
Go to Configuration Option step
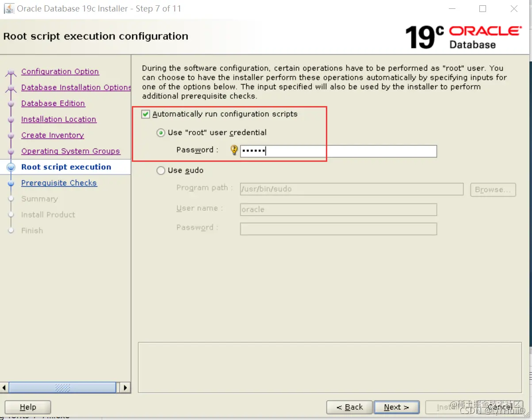click(60, 72)
